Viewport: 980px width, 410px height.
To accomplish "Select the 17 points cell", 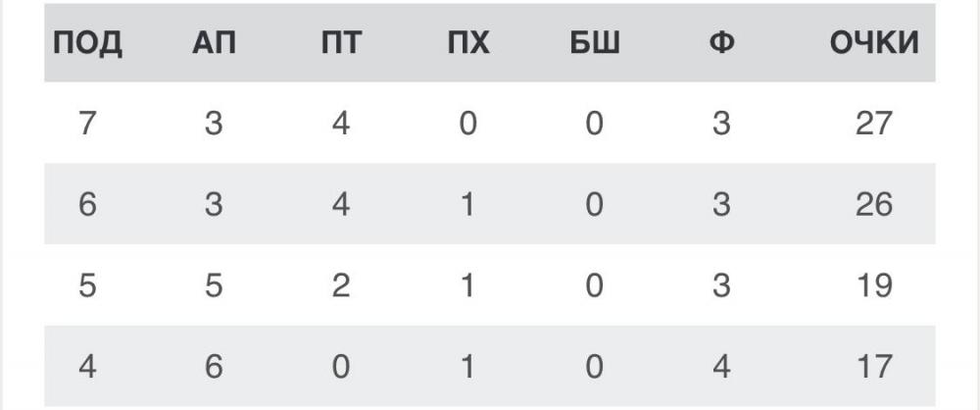I will point(873,366).
